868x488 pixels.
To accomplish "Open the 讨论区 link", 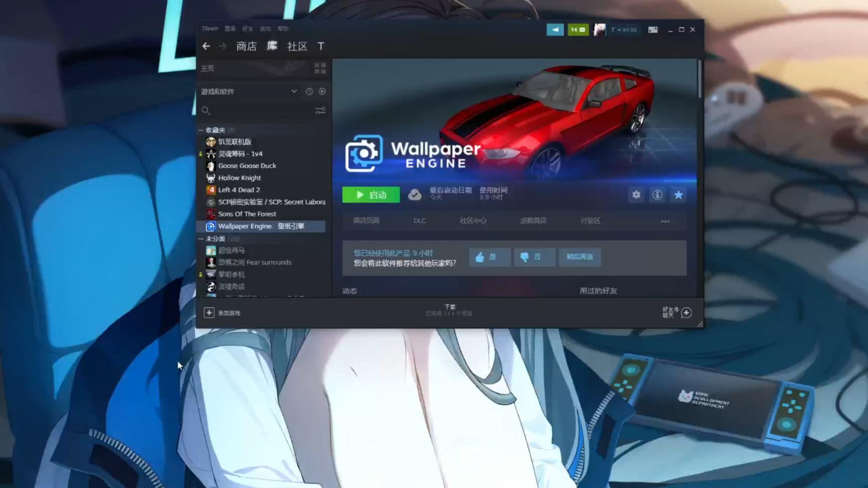I will 590,221.
